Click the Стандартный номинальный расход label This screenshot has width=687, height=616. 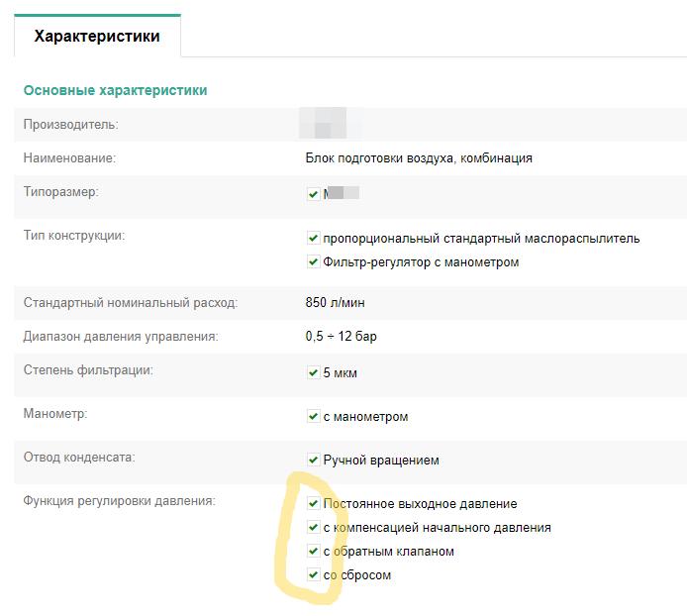coord(131,302)
